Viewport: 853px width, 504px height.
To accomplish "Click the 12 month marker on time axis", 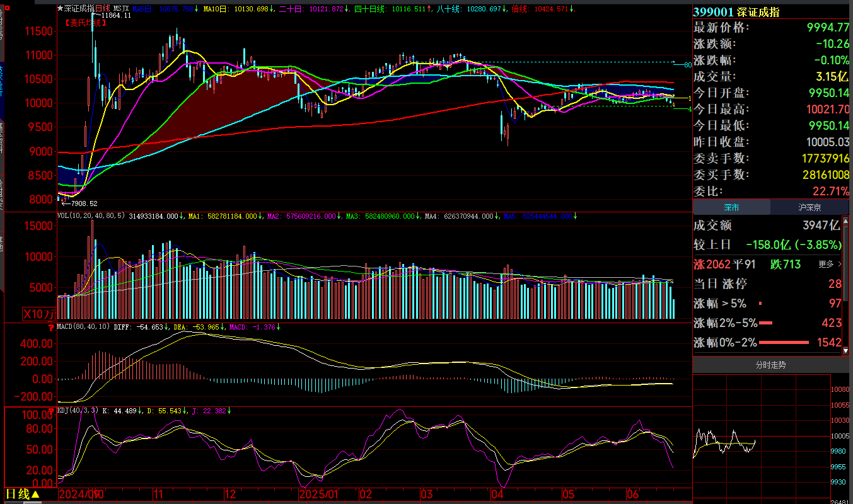I will pyautogui.click(x=229, y=495).
